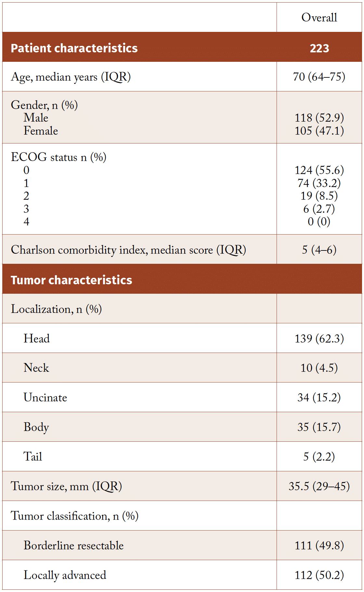
Task: Click the ECOG 0 value 124 (55.6)
Action: (319, 170)
